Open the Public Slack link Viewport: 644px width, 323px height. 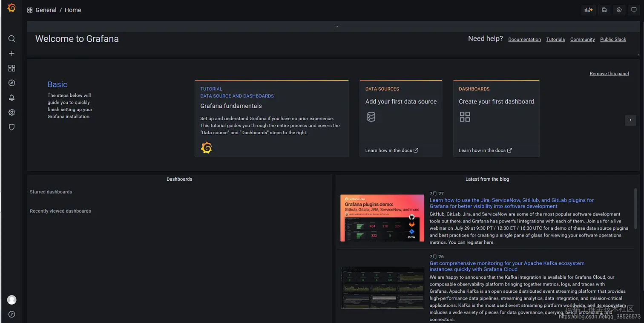point(613,39)
